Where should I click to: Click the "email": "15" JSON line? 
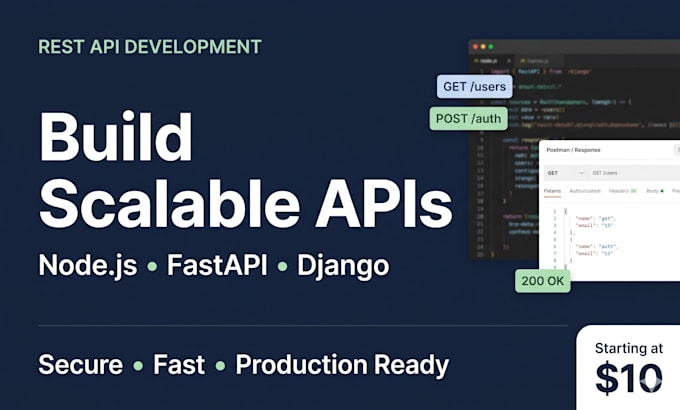[x=594, y=226]
